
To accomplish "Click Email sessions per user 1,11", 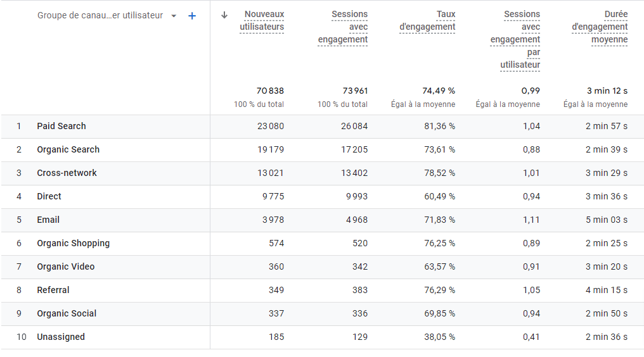I will (531, 220).
